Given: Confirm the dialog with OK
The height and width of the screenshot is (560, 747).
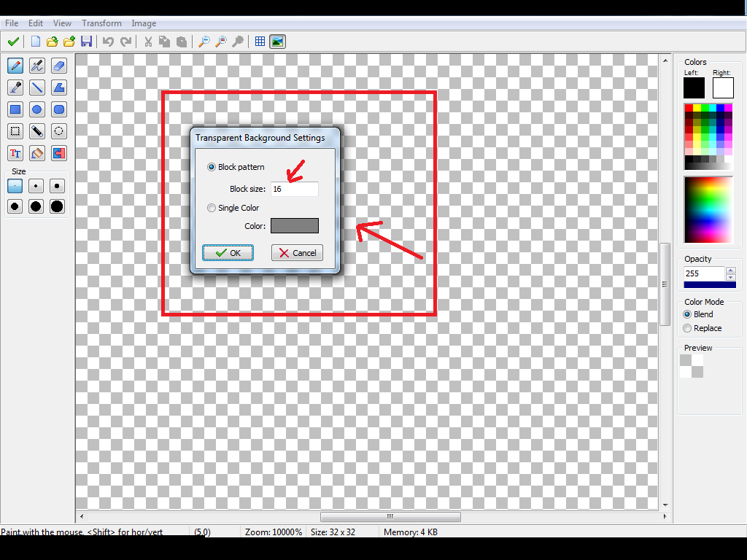Looking at the screenshot, I should pyautogui.click(x=228, y=253).
